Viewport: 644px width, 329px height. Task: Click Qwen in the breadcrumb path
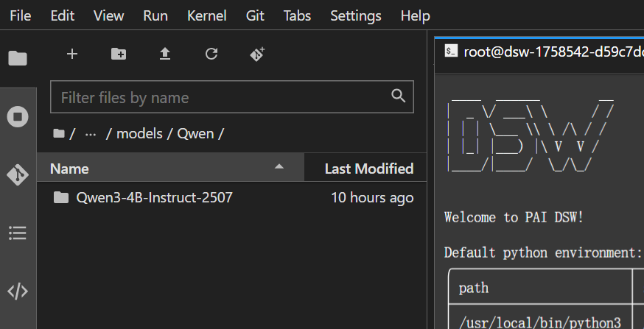click(195, 134)
